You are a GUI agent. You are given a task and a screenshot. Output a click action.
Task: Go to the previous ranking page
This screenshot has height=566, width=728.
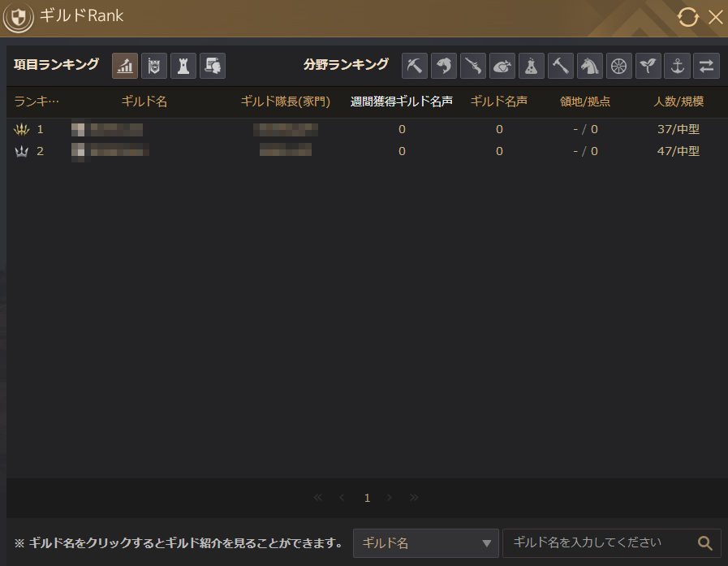[342, 498]
